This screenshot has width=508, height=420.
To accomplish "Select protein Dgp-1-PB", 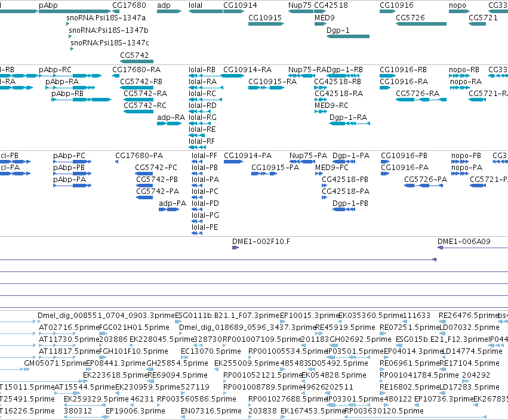I will tap(350, 203).
